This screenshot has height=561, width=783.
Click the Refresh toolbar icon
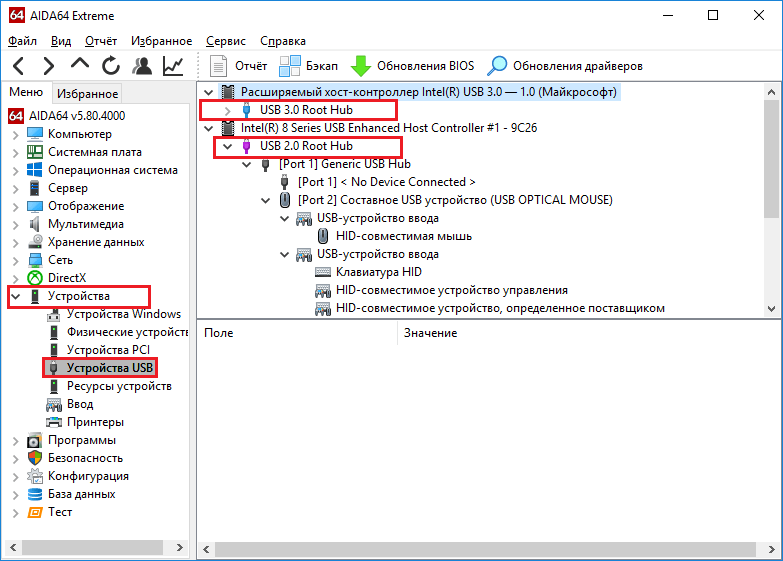[x=111, y=66]
